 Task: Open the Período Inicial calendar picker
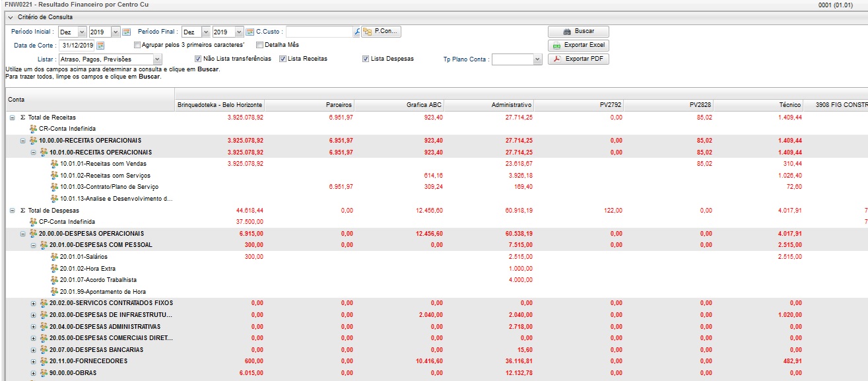(127, 32)
